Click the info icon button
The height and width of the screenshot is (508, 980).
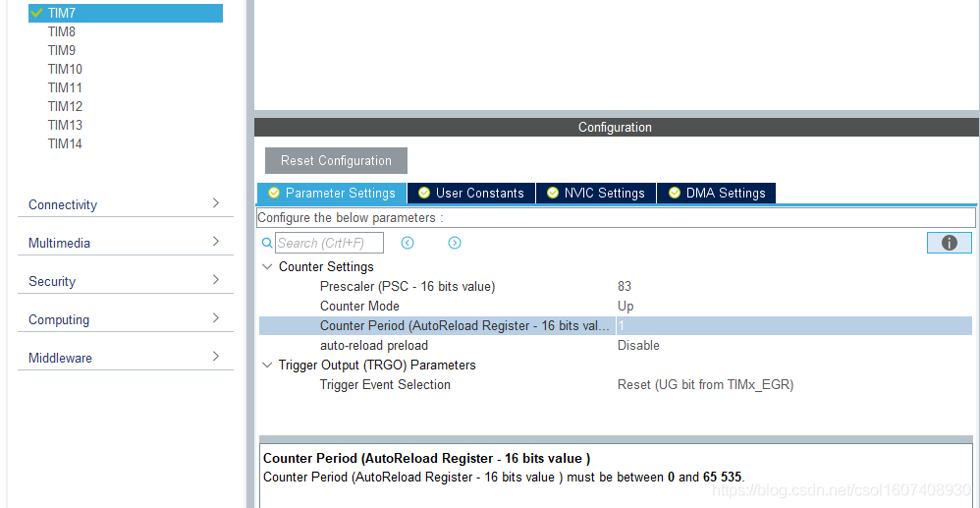pos(949,243)
